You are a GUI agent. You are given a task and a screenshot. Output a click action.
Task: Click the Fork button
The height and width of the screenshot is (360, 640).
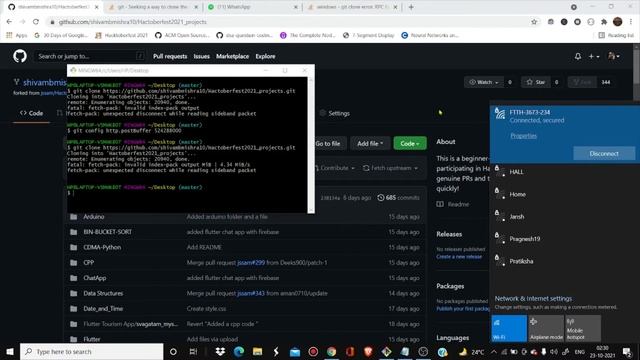click(582, 82)
